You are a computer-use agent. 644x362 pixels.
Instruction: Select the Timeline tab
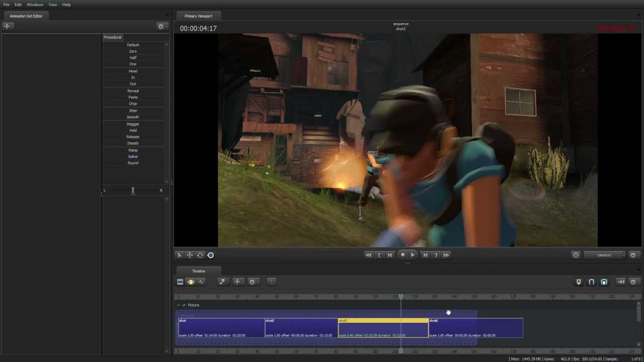click(x=198, y=271)
